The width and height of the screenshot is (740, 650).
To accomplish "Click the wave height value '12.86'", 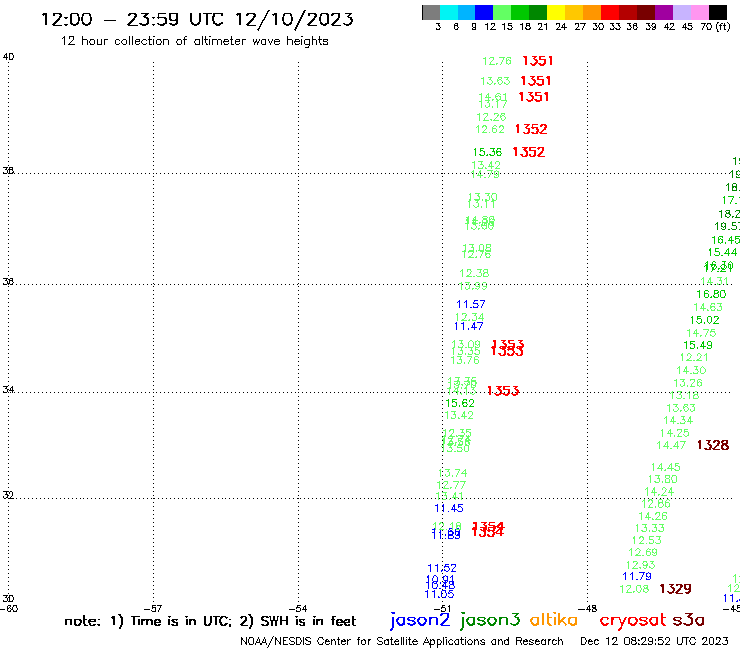I will 656,504.
